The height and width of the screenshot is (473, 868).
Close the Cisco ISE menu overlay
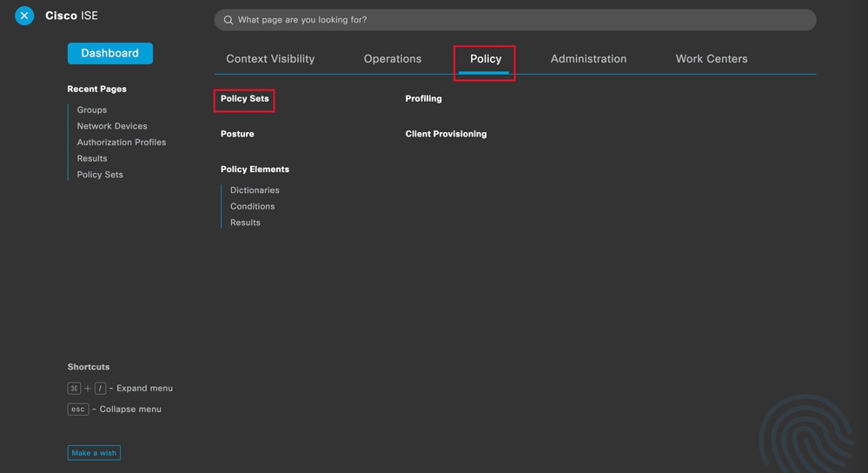24,16
